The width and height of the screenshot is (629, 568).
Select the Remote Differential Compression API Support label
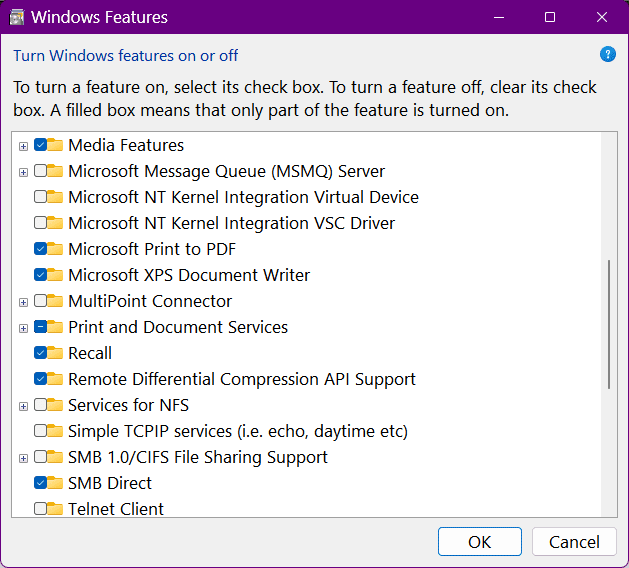tap(242, 379)
